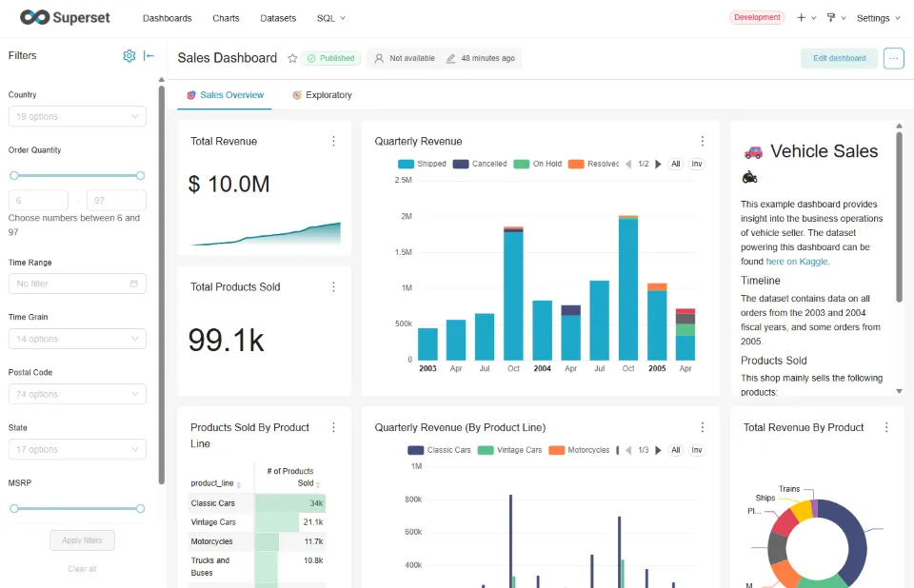
Task: Toggle the Shipped legend series
Action: 422,164
